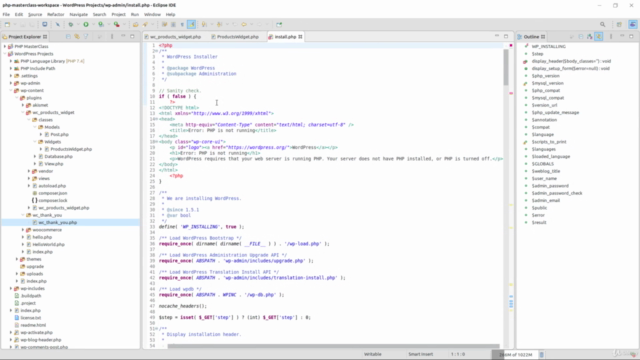Click the New file toolbar icon

[7, 24]
